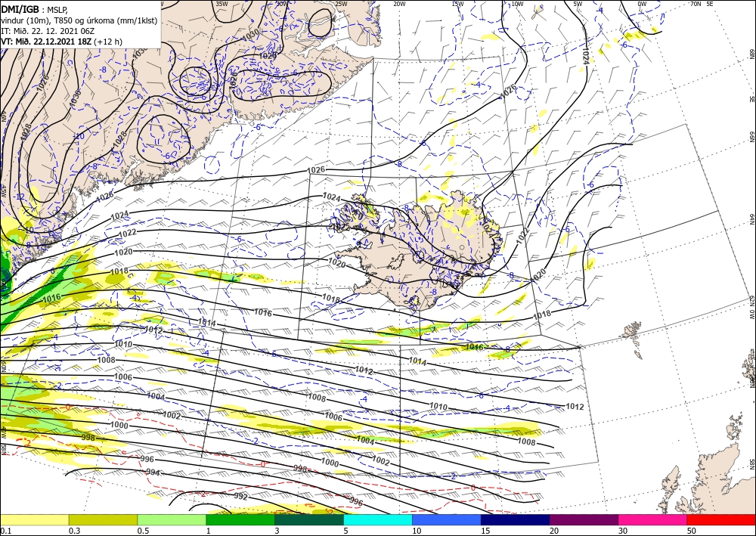Choose the navy 15–20 legend swatch
Viewport: 756px width, 536px height.
click(516, 519)
